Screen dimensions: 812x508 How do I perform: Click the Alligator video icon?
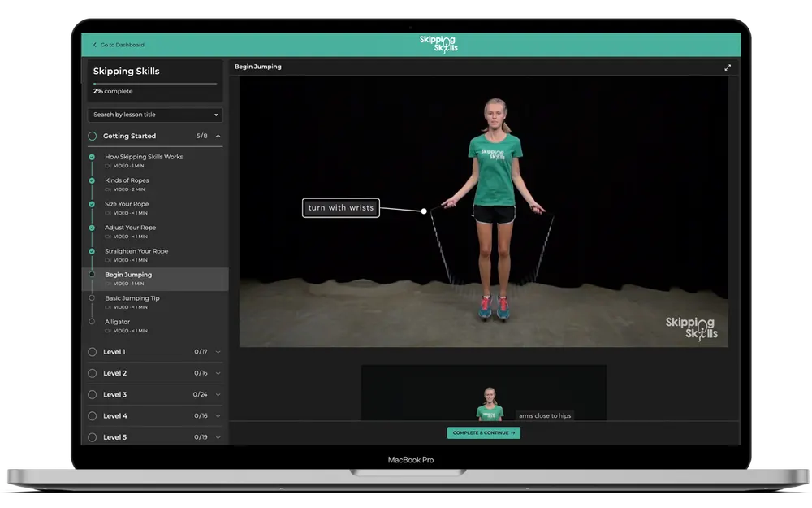click(x=108, y=331)
